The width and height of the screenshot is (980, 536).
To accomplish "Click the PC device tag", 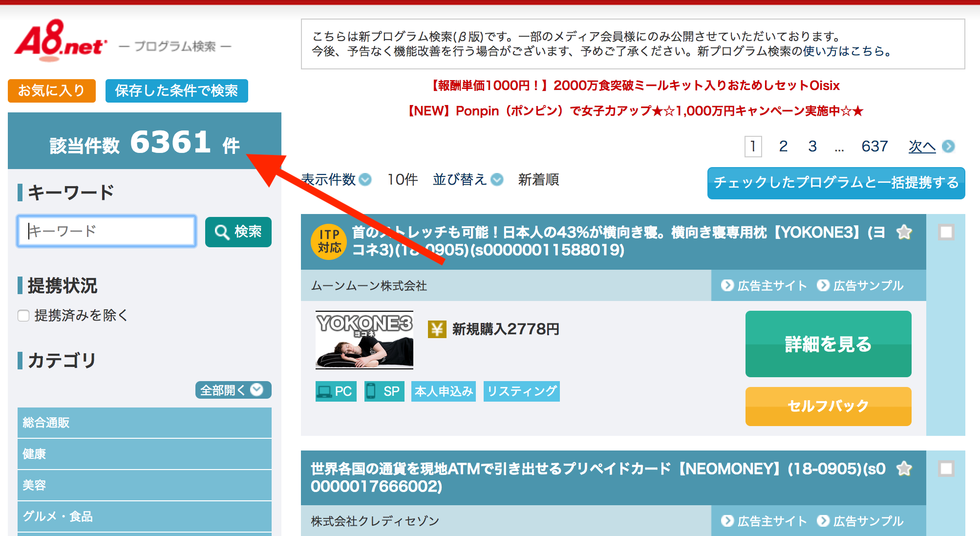I will [336, 391].
